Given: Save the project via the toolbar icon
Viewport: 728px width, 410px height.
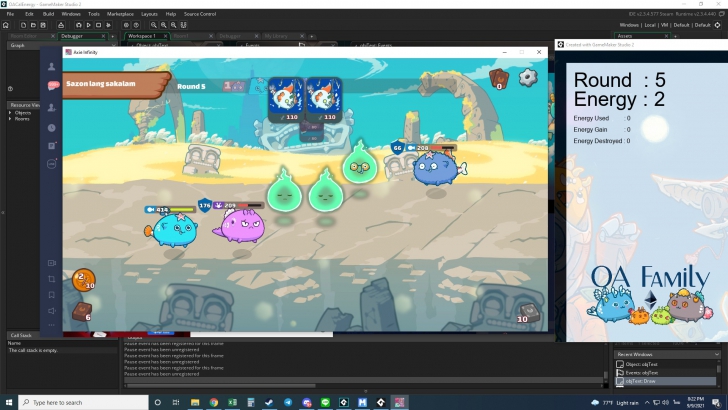Looking at the screenshot, I should pyautogui.click(x=43, y=25).
